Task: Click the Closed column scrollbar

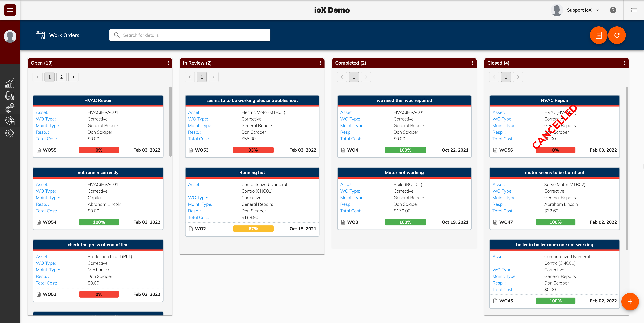Action: pyautogui.click(x=627, y=168)
